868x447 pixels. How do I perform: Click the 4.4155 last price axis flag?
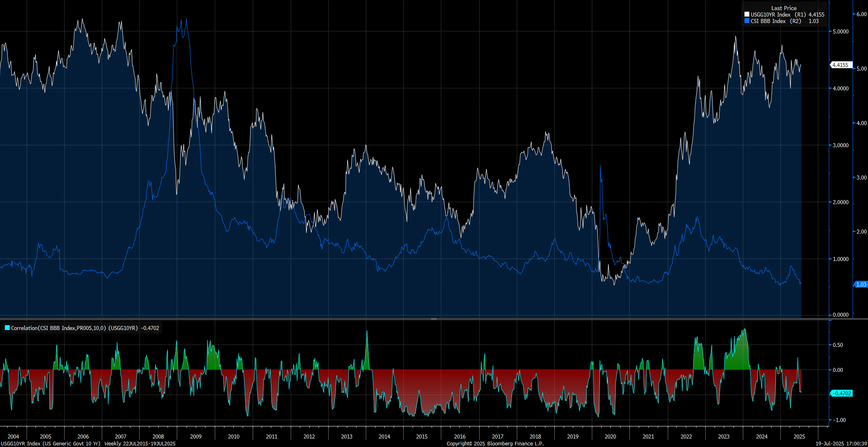(x=841, y=65)
